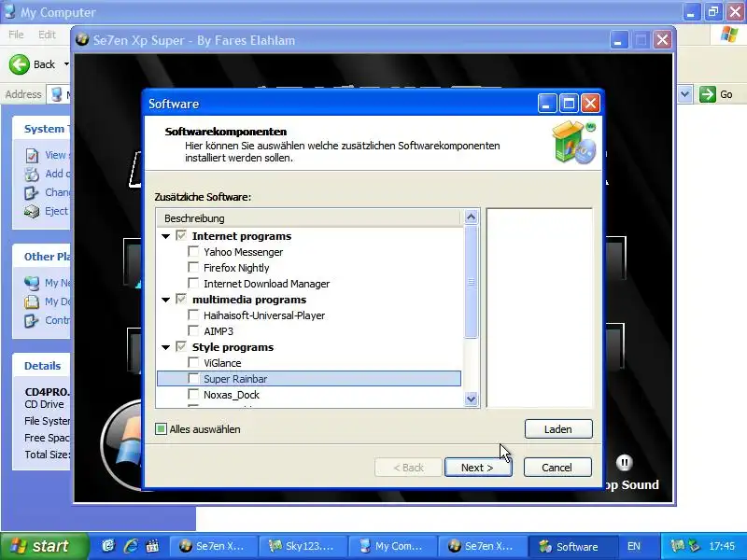Launch Internet Explorer from quick launch

pyautogui.click(x=131, y=546)
